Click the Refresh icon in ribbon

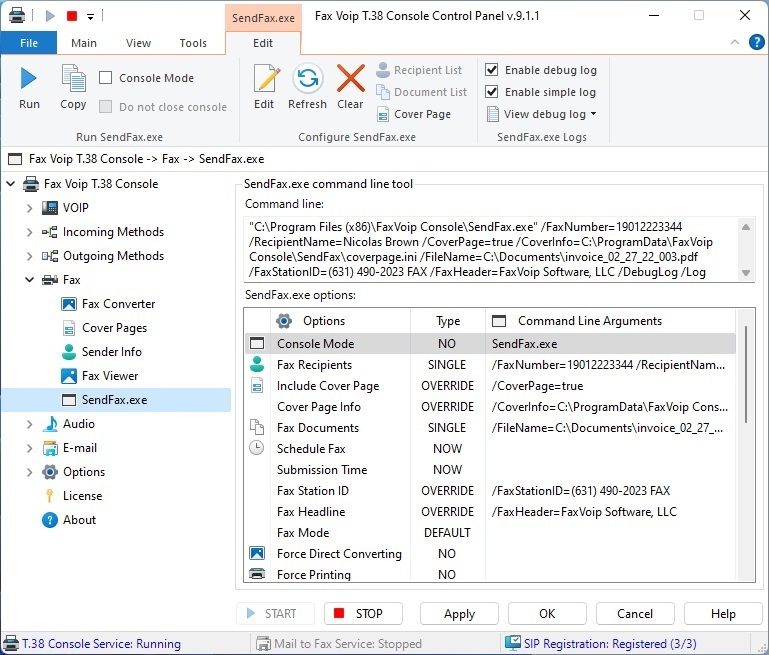[308, 78]
